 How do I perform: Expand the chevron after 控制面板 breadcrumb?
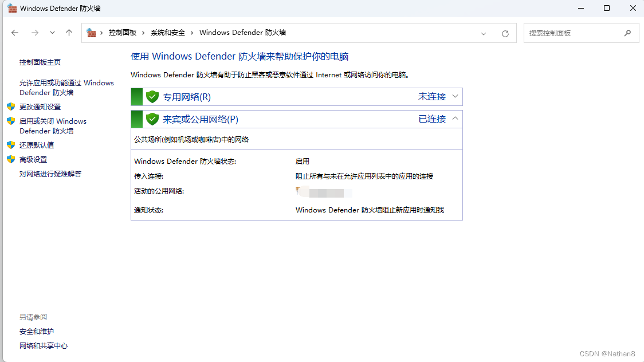click(143, 33)
